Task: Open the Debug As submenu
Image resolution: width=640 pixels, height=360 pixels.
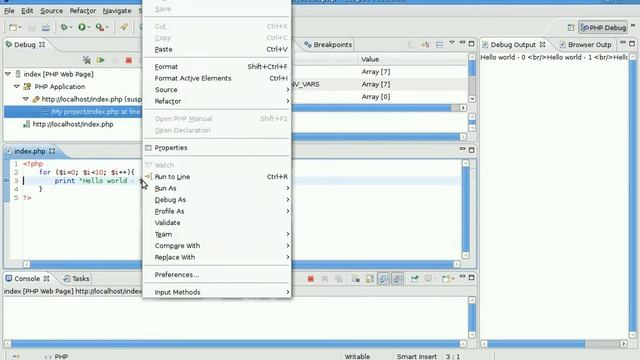Action: [217, 200]
